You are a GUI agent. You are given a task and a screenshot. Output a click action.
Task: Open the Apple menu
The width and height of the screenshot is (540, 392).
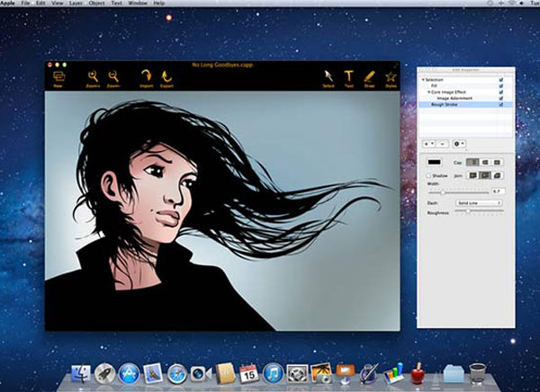7,3
